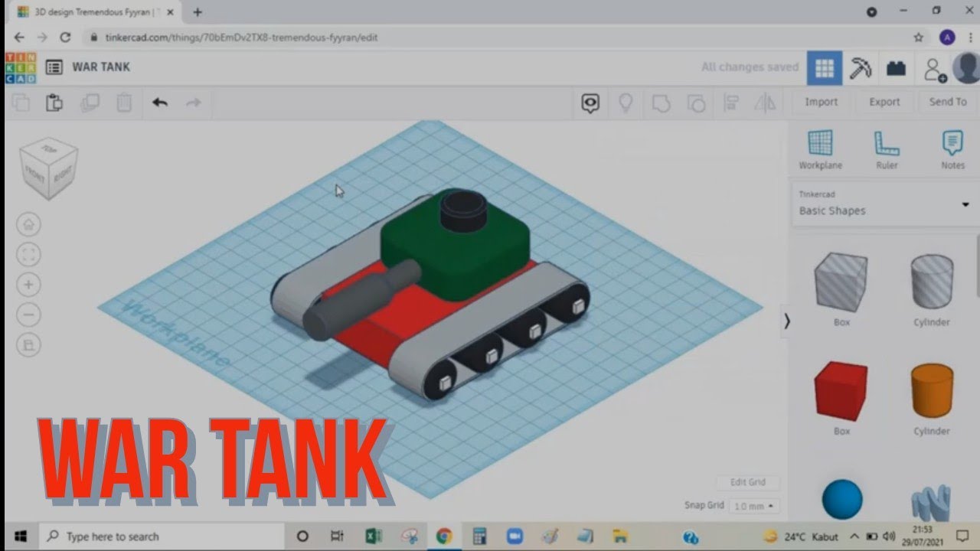The width and height of the screenshot is (980, 551).
Task: Click the Paste tool icon
Action: pyautogui.click(x=54, y=103)
